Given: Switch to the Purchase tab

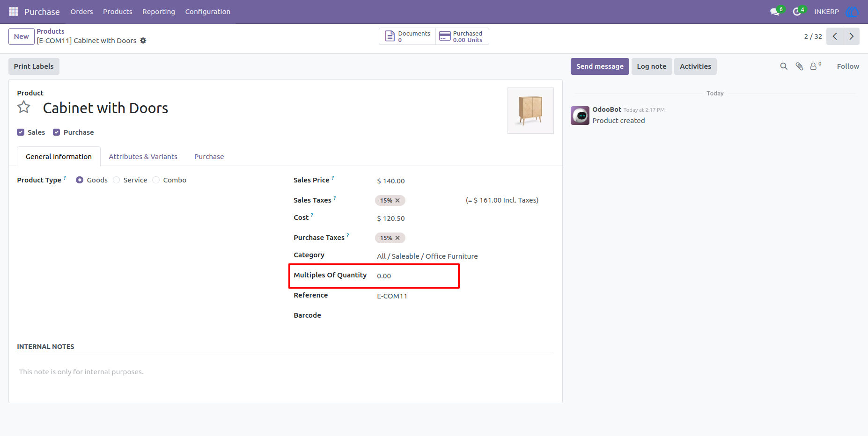Looking at the screenshot, I should click(209, 157).
